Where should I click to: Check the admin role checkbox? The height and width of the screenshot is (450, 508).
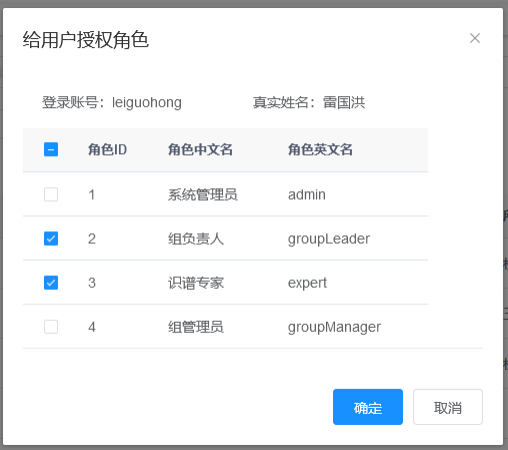(51, 194)
